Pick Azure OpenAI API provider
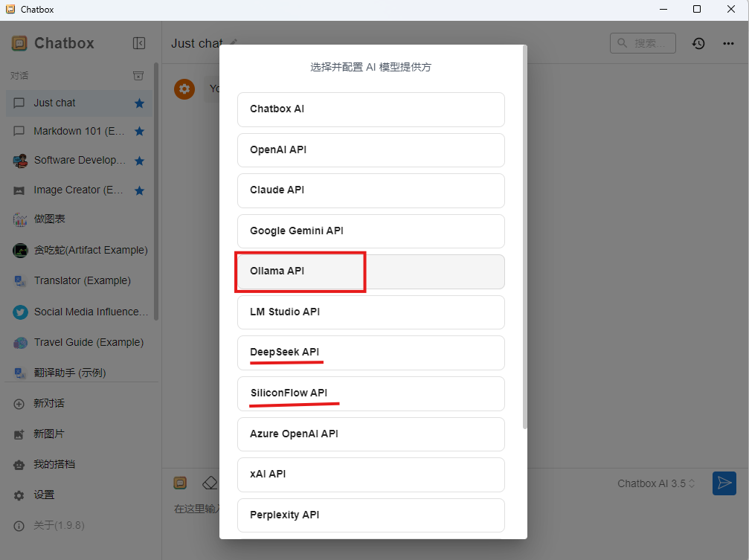Image resolution: width=749 pixels, height=560 pixels. [x=371, y=434]
